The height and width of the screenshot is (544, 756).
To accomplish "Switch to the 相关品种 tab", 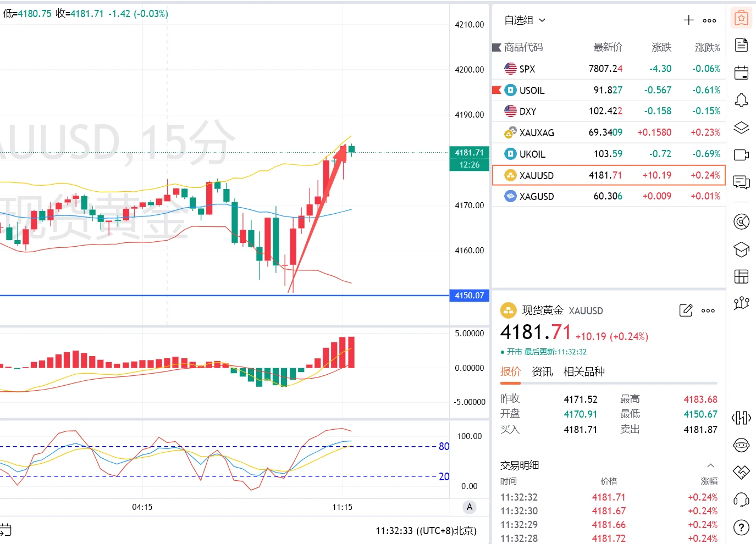I will tap(584, 372).
